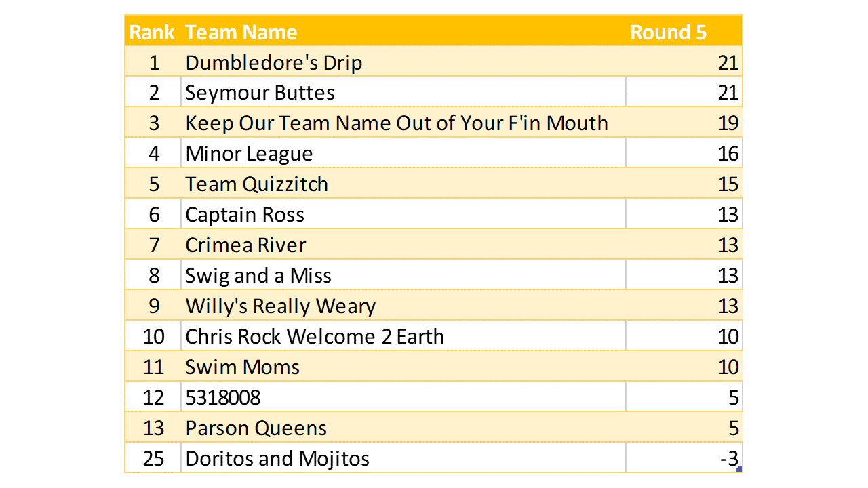The height and width of the screenshot is (488, 868).
Task: Click the score 19 cell
Action: coord(728,123)
